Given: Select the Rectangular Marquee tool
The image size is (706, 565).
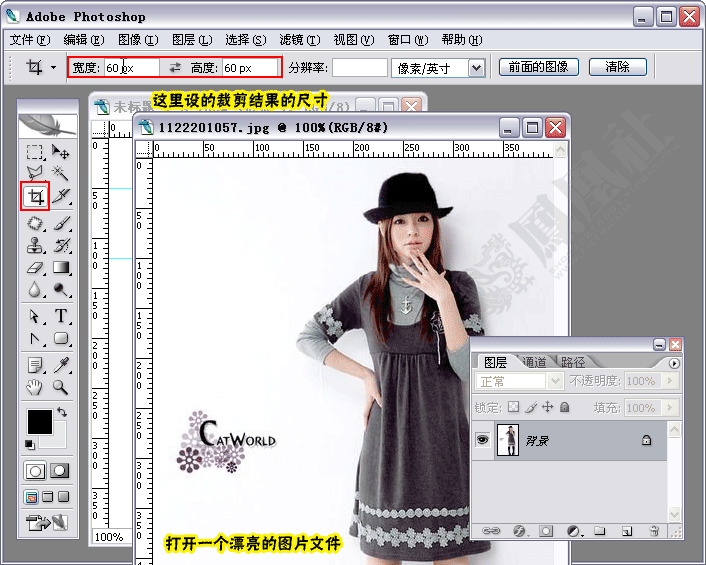Looking at the screenshot, I should [35, 152].
